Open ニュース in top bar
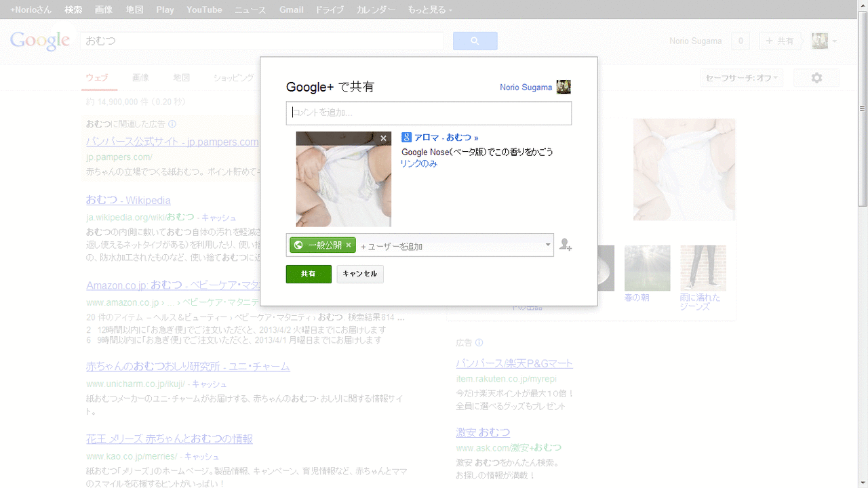This screenshot has height=488, width=868. [250, 9]
